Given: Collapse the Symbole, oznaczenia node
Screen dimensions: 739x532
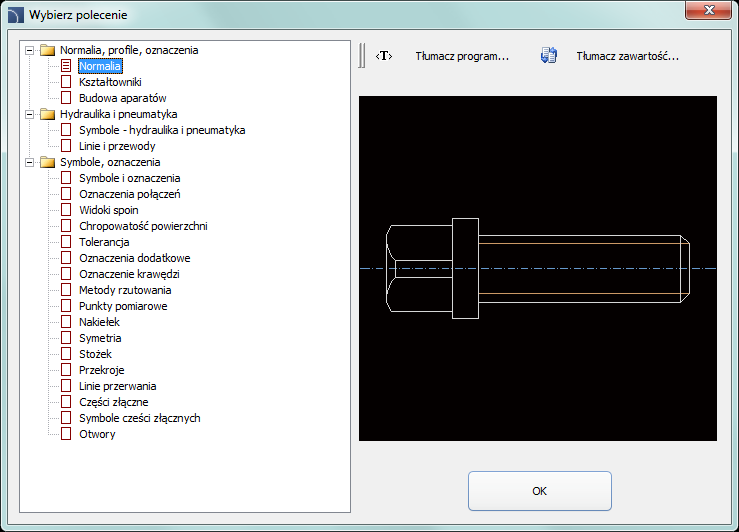Looking at the screenshot, I should [x=30, y=162].
